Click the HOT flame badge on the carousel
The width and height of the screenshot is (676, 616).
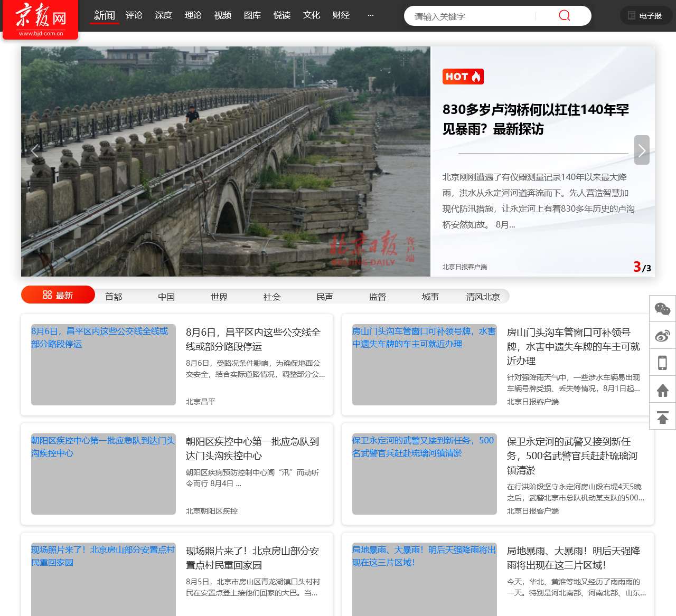463,77
